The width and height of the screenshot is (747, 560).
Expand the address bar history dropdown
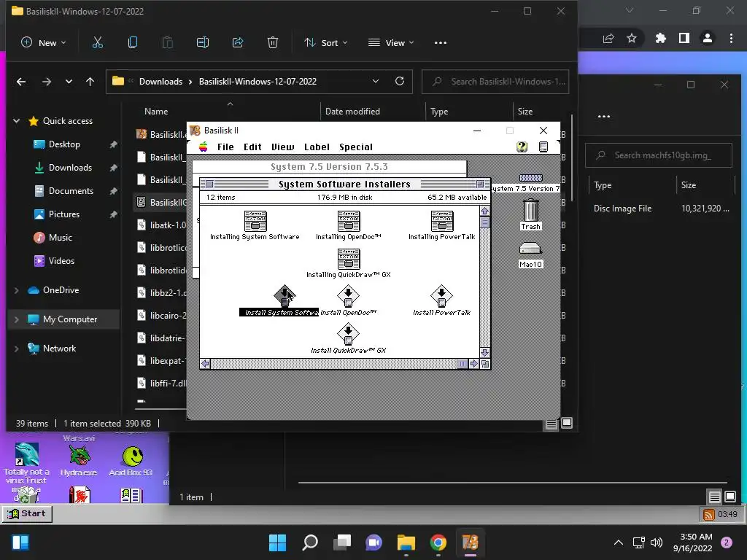[x=376, y=82]
